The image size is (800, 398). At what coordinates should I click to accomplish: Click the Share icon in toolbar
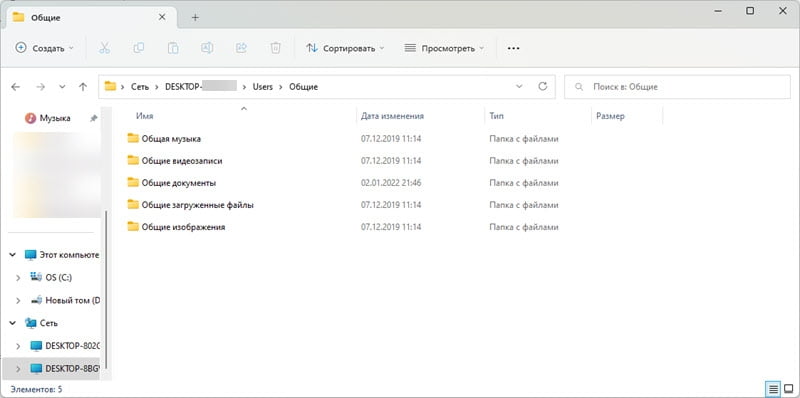(x=241, y=48)
